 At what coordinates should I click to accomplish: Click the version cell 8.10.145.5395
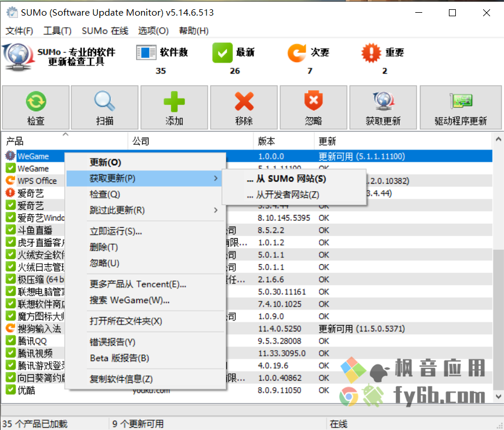[284, 218]
